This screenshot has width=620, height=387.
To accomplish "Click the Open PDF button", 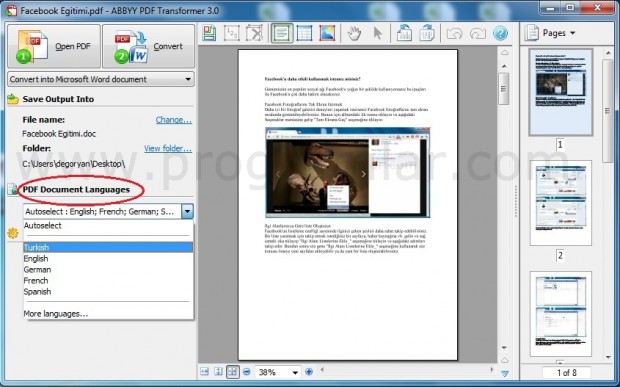I will pyautogui.click(x=54, y=46).
